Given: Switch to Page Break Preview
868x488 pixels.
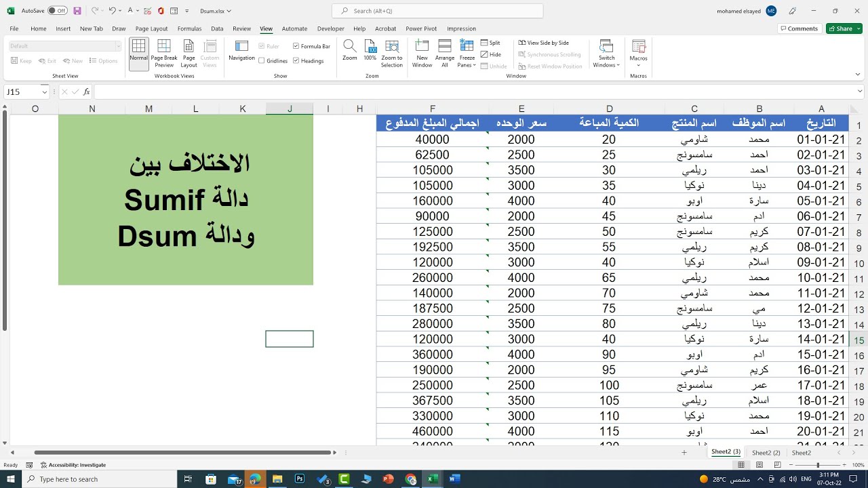Looking at the screenshot, I should pos(164,53).
